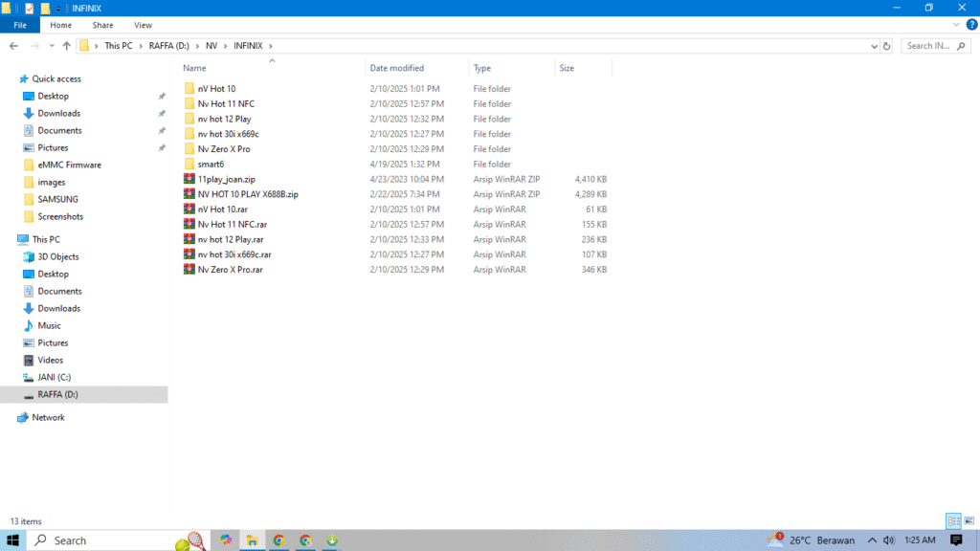
Task: Switch to the View tab
Action: [x=143, y=25]
